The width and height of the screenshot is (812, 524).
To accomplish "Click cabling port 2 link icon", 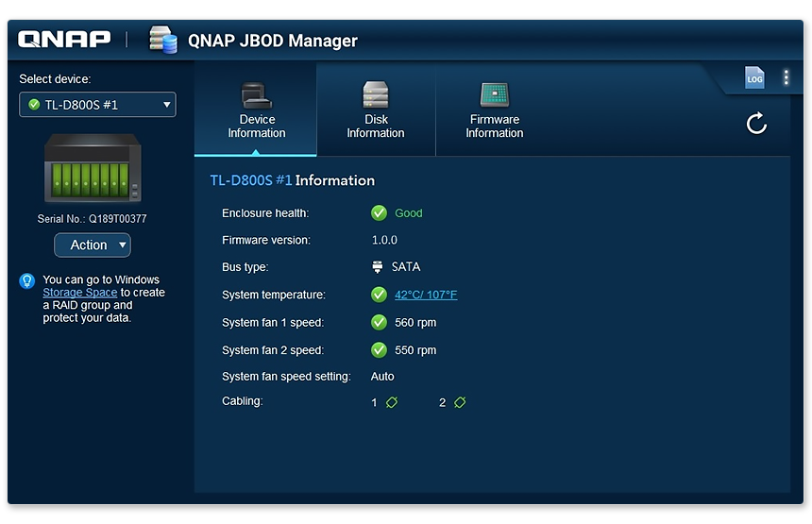I will pyautogui.click(x=460, y=402).
